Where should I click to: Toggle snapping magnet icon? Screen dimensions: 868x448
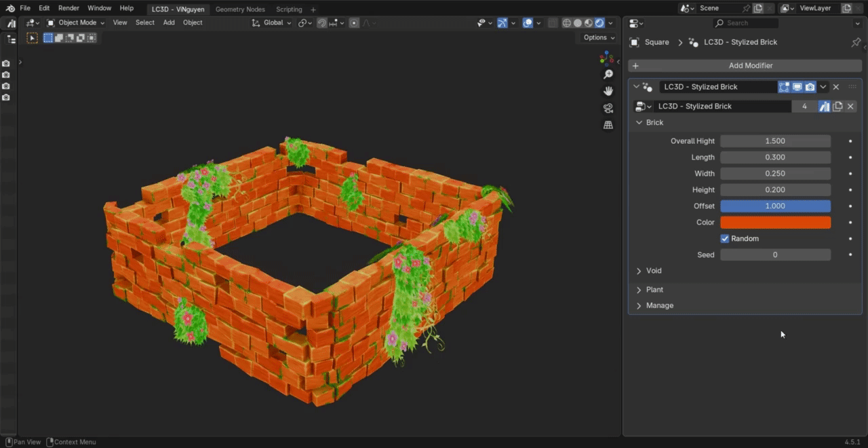point(322,23)
